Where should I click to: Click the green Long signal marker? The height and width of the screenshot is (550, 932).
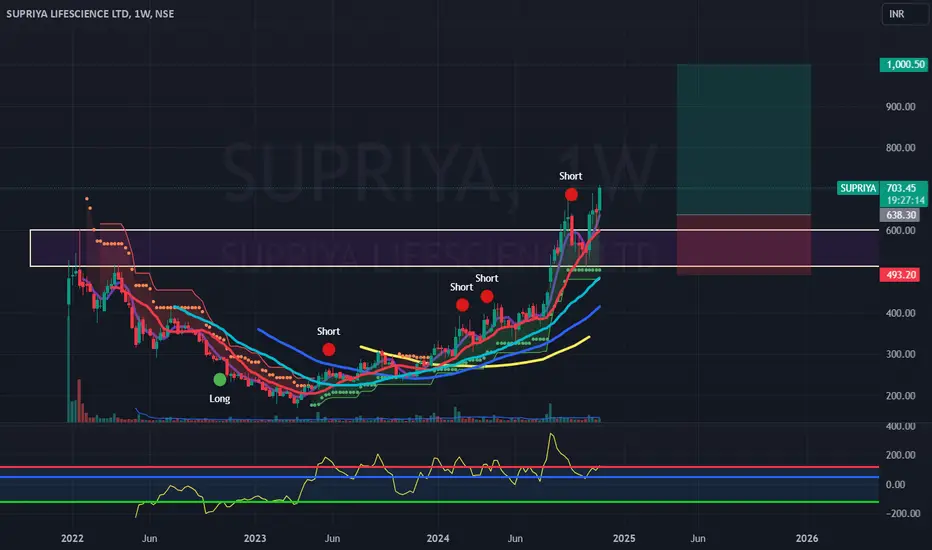point(220,379)
